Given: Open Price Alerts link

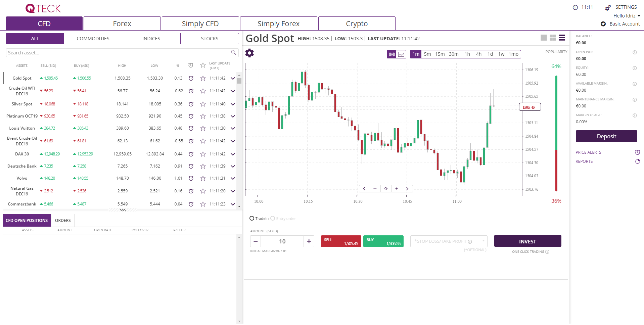Looking at the screenshot, I should click(x=588, y=152).
